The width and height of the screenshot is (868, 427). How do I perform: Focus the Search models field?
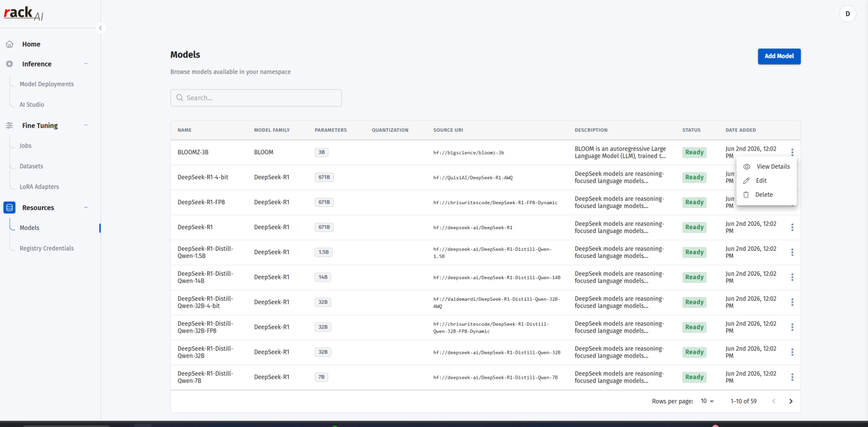click(x=256, y=98)
